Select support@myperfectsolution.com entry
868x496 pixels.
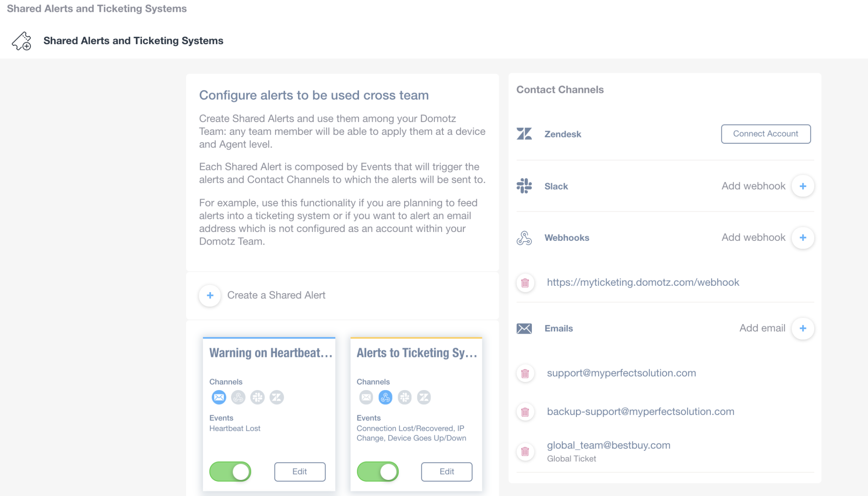tap(621, 373)
